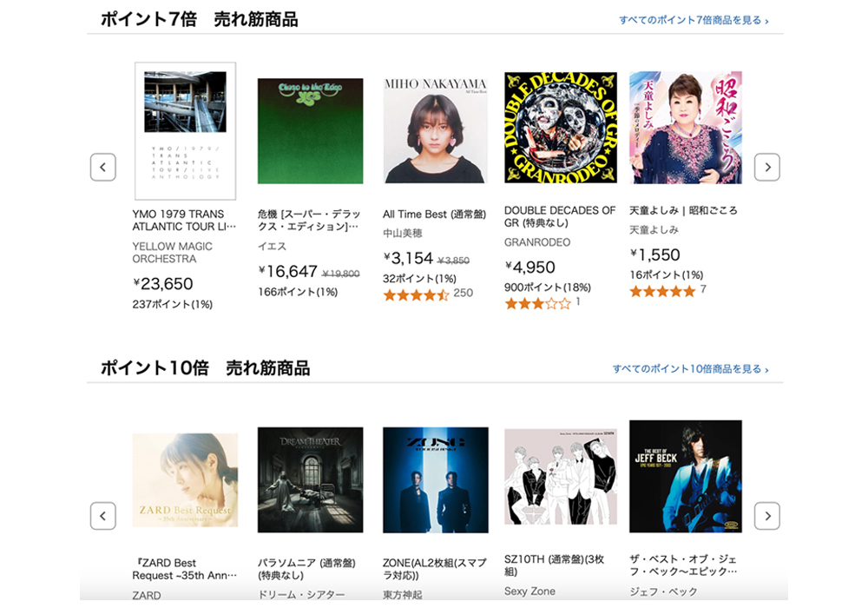868x608 pixels.
Task: Open Miho Nakayama All Time Best cover
Action: click(436, 130)
